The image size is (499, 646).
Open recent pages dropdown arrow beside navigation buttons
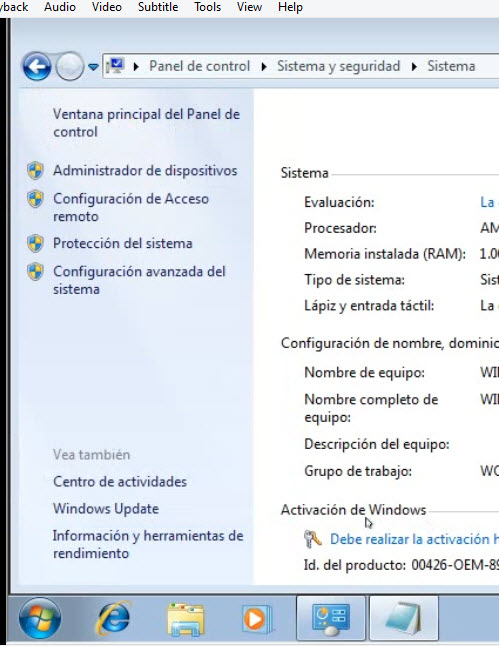pyautogui.click(x=94, y=67)
